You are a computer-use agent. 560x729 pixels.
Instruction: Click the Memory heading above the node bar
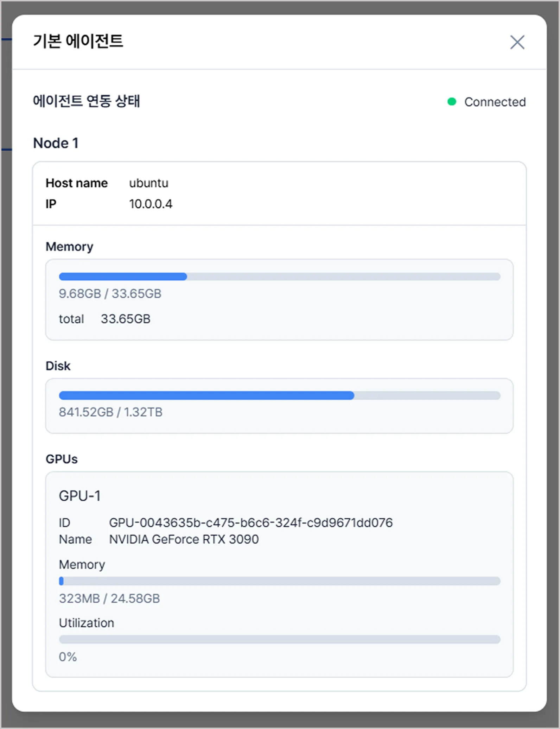click(x=70, y=247)
